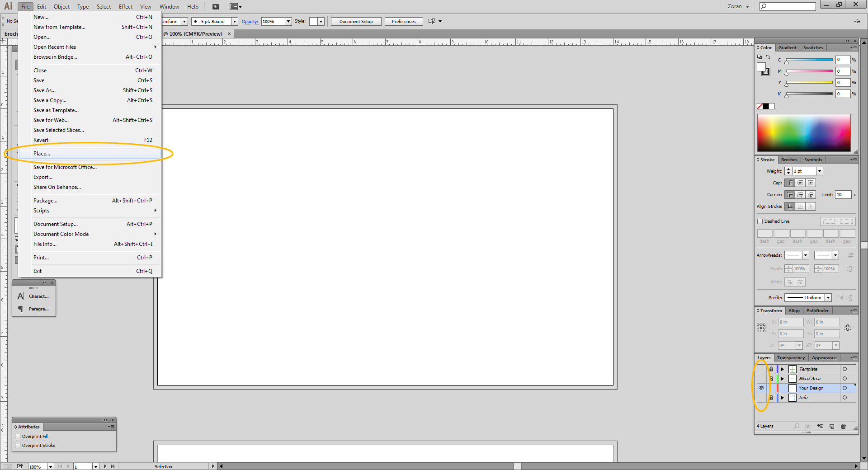Click the Create New Layer icon
The image size is (868, 470).
point(832,426)
